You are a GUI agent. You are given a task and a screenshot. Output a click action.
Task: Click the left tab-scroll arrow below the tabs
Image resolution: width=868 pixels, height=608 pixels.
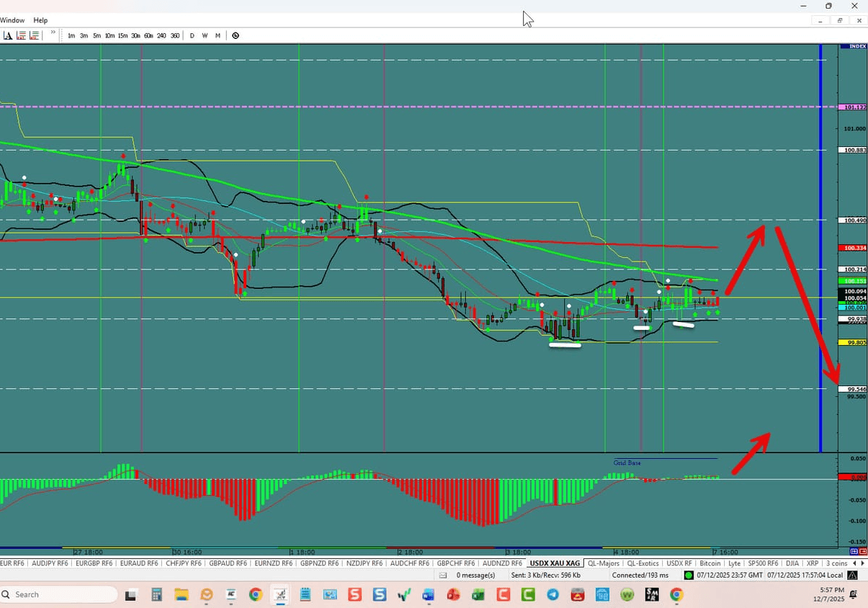(856, 563)
